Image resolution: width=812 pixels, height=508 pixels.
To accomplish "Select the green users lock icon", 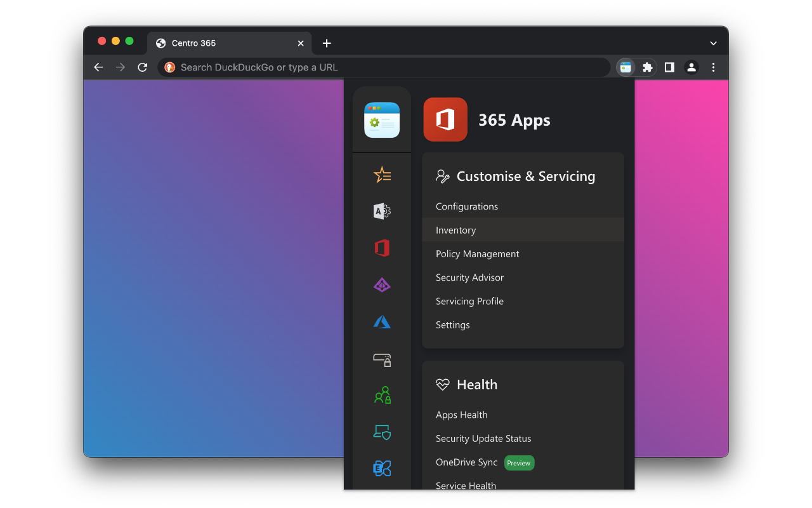I will 382,395.
